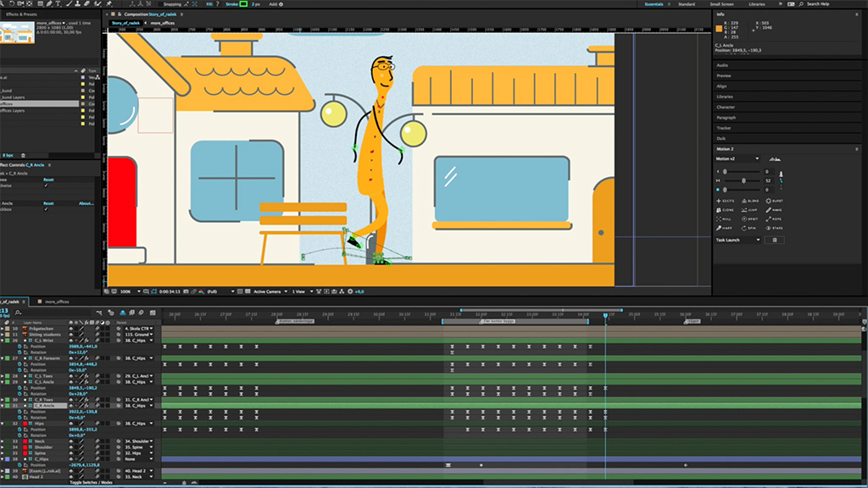Image resolution: width=868 pixels, height=488 pixels.
Task: Open parent dropdown for layer 32 Hips
Action: point(139,424)
